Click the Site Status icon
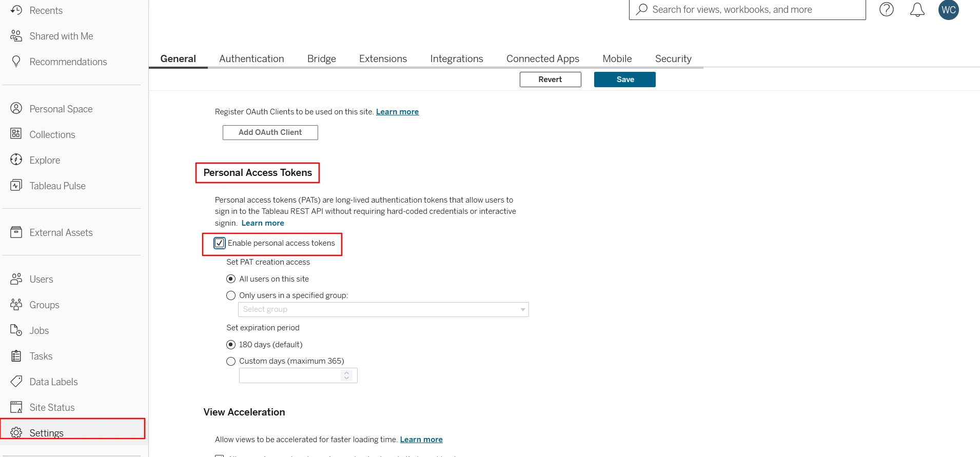This screenshot has width=980, height=457. pos(16,407)
